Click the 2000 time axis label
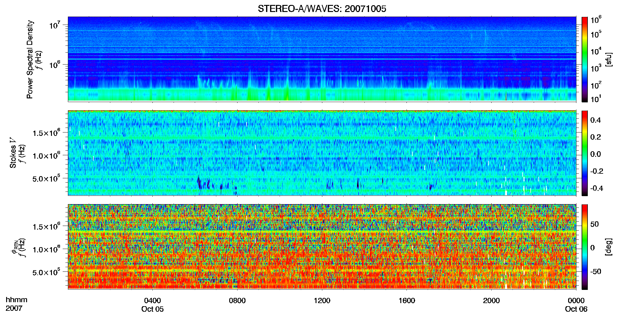Screen dimensions: 644x332 (491, 300)
